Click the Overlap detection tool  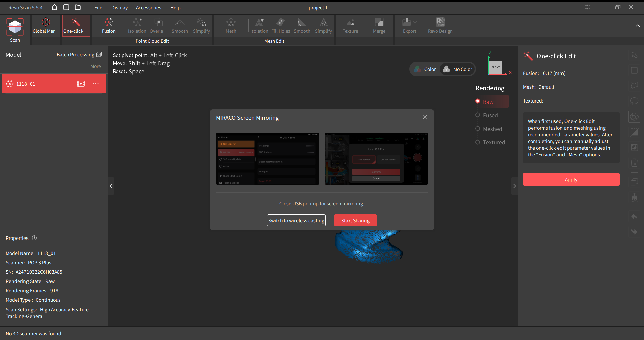158,26
